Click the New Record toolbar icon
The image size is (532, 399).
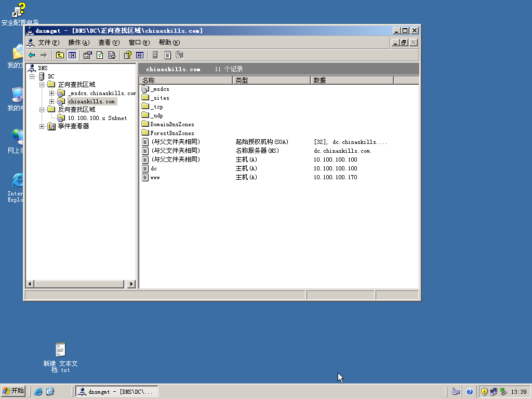(x=167, y=55)
